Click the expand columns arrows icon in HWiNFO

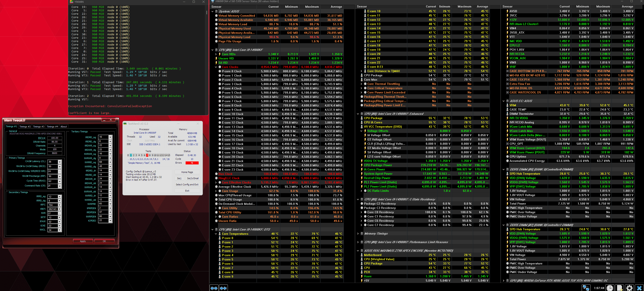[x=214, y=288]
